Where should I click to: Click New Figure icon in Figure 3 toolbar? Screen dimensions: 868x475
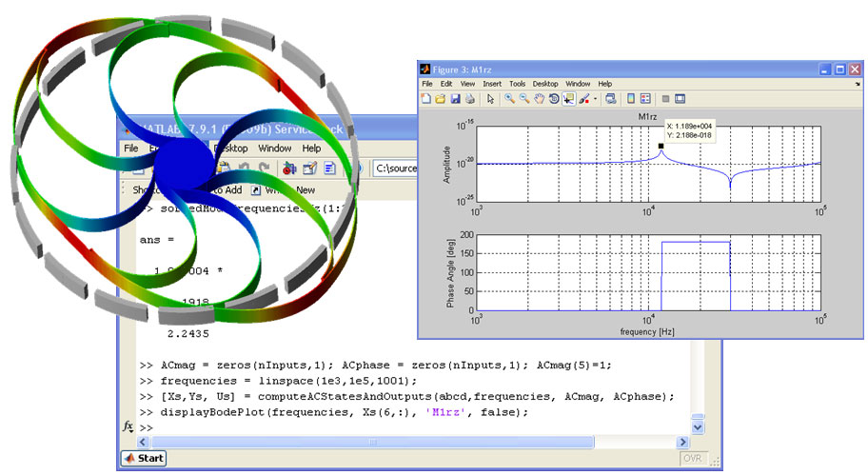click(425, 99)
